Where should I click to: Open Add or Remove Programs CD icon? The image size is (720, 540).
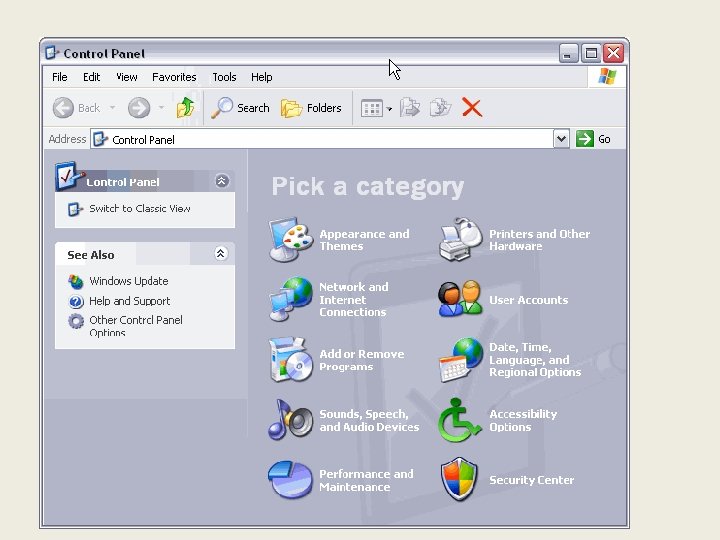point(290,360)
